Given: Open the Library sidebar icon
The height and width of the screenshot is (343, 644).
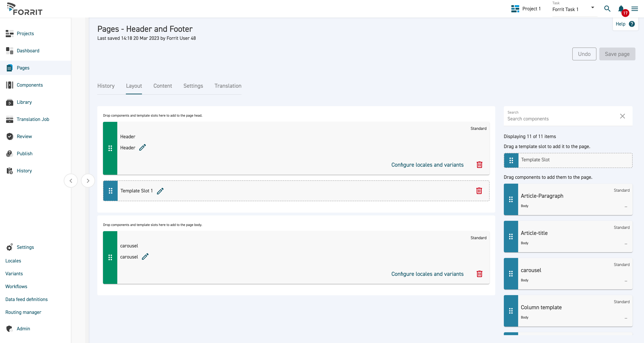Looking at the screenshot, I should 9,102.
